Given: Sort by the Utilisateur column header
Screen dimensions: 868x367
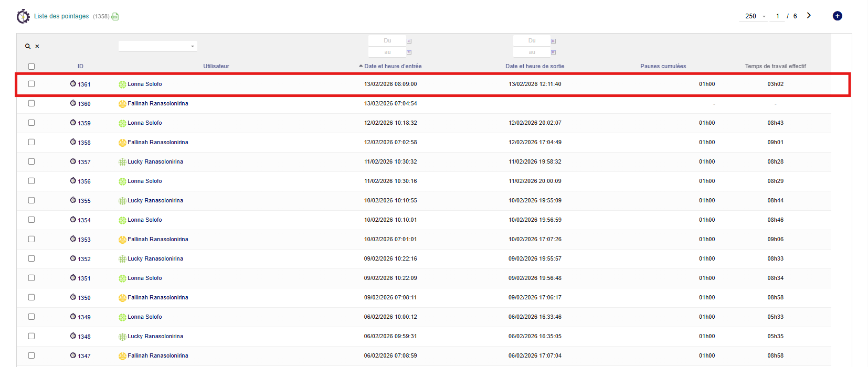Looking at the screenshot, I should tap(216, 67).
